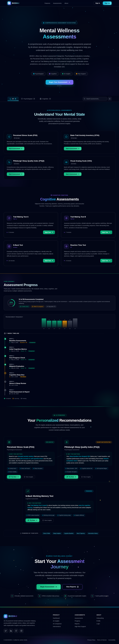Switch to the Psychological filter tab
119x644 pixels.
coord(28,99)
